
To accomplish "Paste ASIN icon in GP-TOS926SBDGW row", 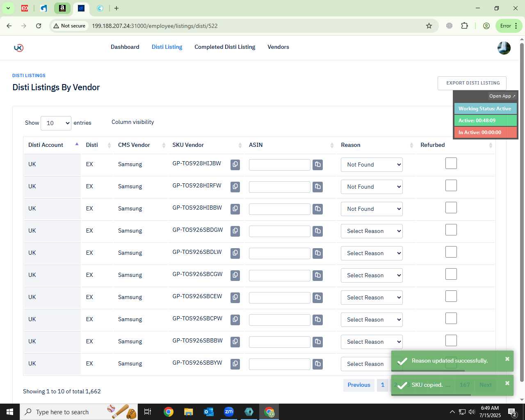I will [317, 231].
